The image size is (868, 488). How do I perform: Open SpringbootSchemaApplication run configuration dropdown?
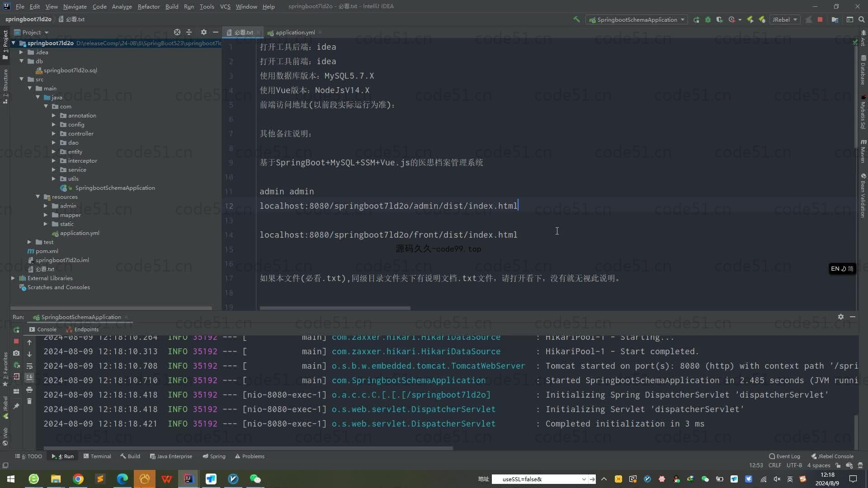coord(637,19)
